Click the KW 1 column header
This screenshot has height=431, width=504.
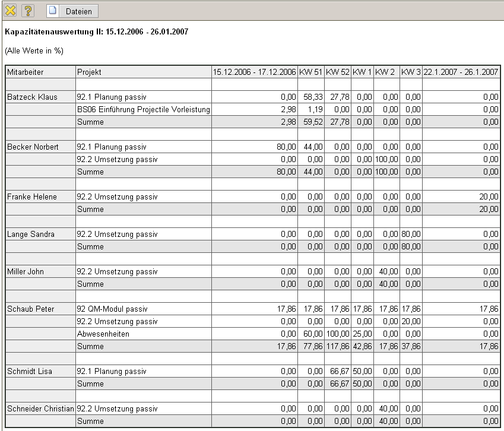pyautogui.click(x=362, y=72)
